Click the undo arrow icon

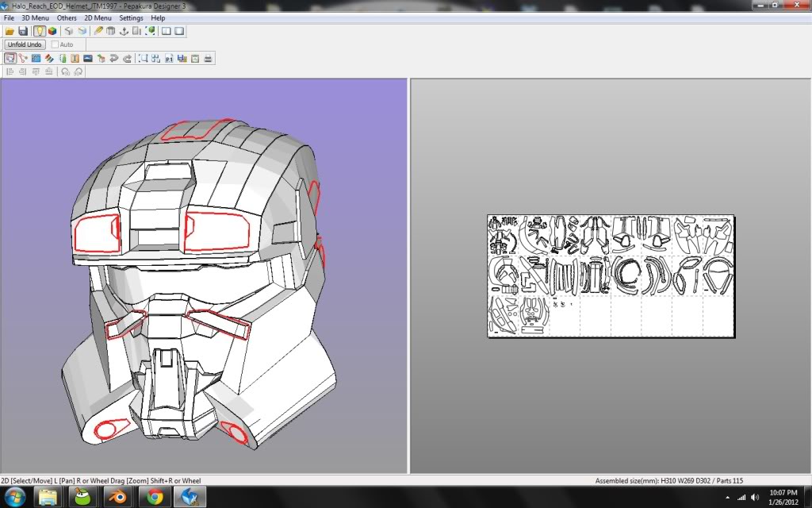click(x=113, y=58)
